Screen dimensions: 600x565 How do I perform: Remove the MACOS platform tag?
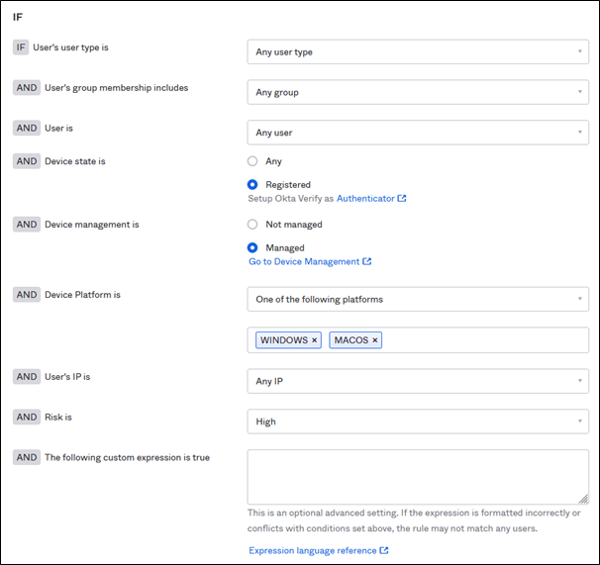(375, 341)
